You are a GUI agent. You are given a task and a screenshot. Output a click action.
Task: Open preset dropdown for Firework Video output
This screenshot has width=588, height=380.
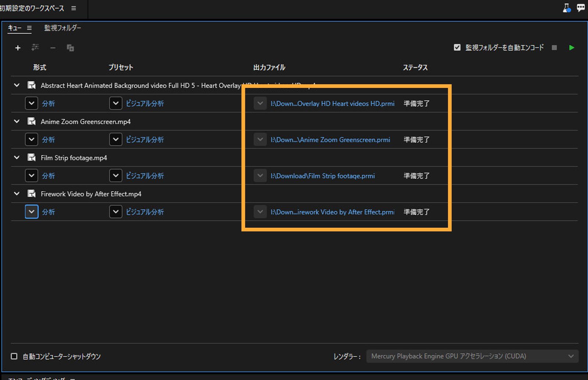pos(116,212)
